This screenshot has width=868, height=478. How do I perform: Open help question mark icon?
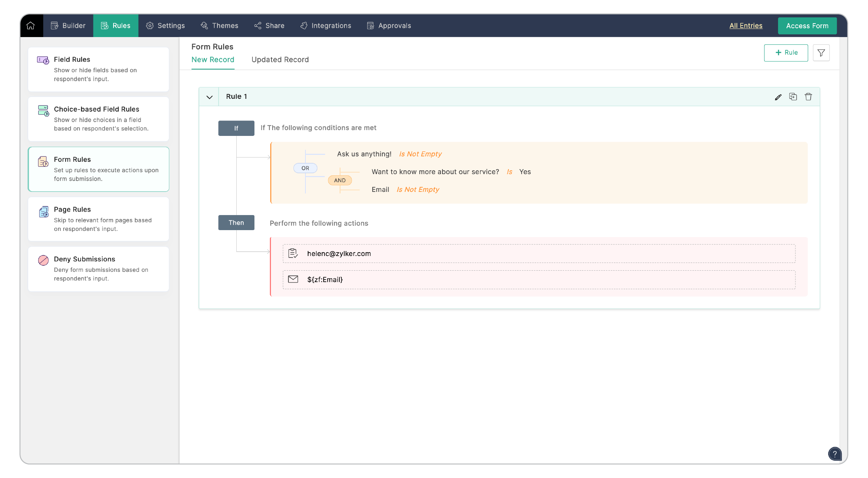pos(834,454)
